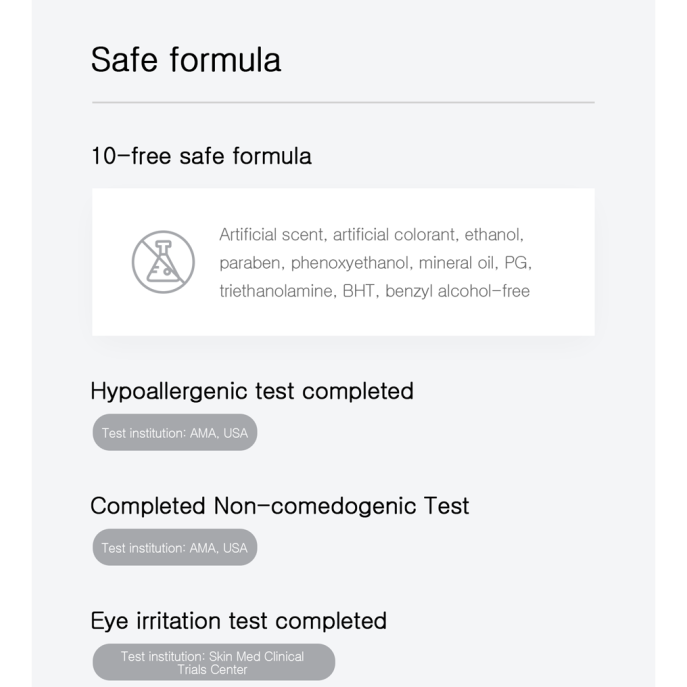The height and width of the screenshot is (687, 687).
Task: Click the word 'paraben' in the card
Action: [249, 263]
